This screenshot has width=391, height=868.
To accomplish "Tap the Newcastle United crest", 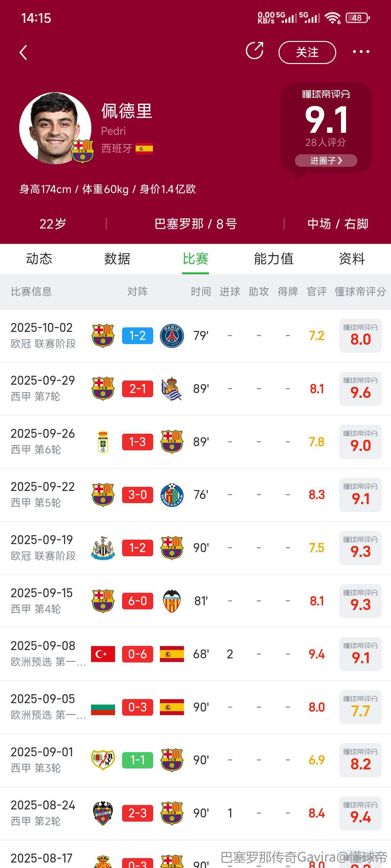I will click(x=103, y=548).
